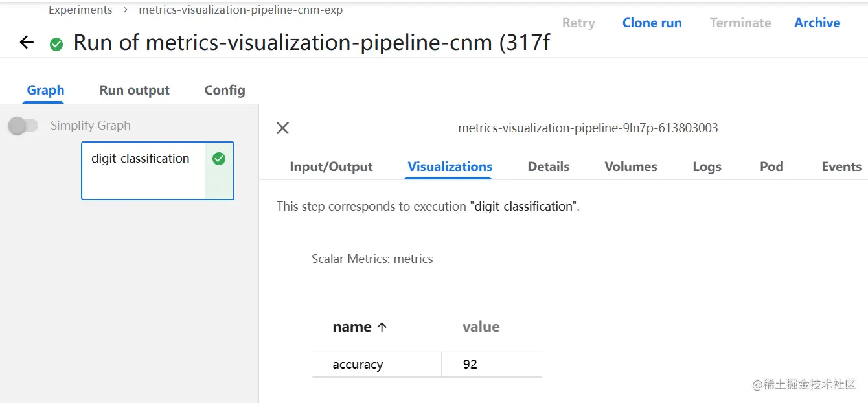Open the Config tab
The width and height of the screenshot is (868, 403).
[x=225, y=91]
